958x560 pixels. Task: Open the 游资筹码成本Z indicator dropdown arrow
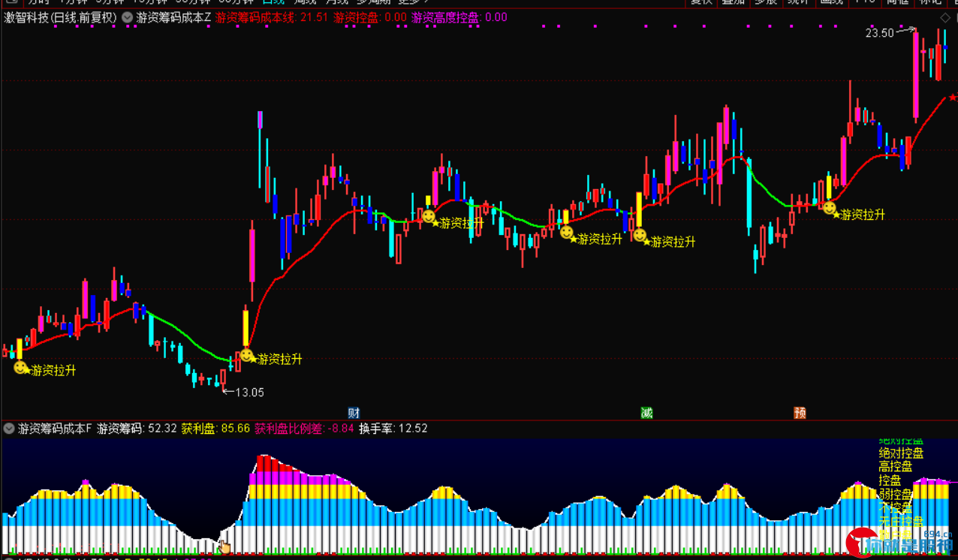[127, 17]
